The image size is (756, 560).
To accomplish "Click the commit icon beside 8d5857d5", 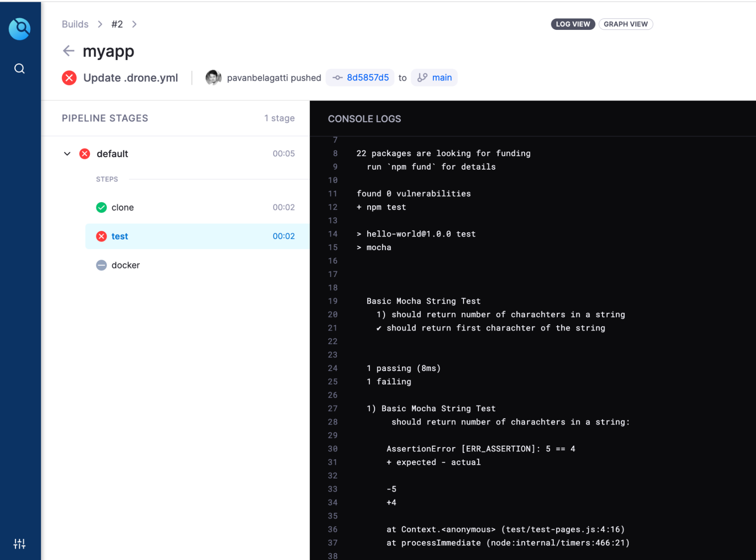I will pyautogui.click(x=337, y=78).
